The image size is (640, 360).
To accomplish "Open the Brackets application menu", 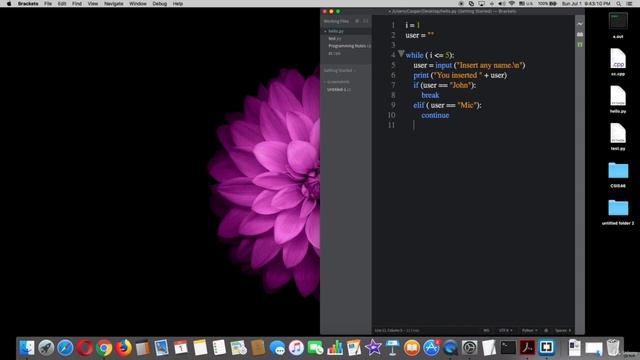I will (28, 4).
